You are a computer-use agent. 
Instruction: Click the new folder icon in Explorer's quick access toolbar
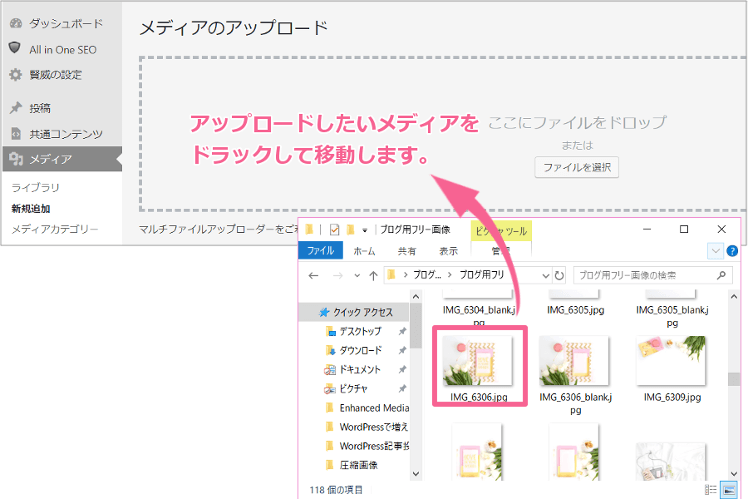point(351,230)
